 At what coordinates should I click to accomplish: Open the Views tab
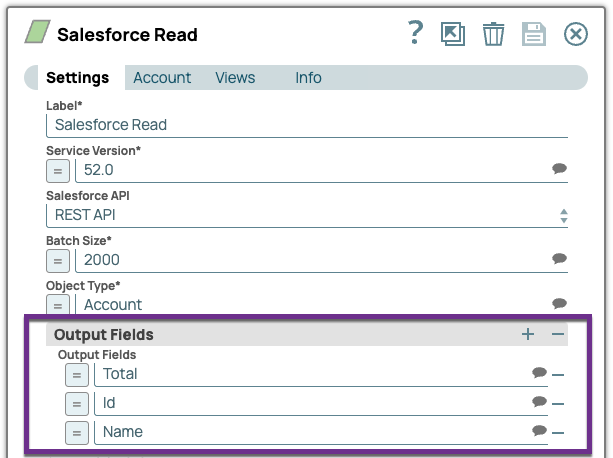point(235,77)
